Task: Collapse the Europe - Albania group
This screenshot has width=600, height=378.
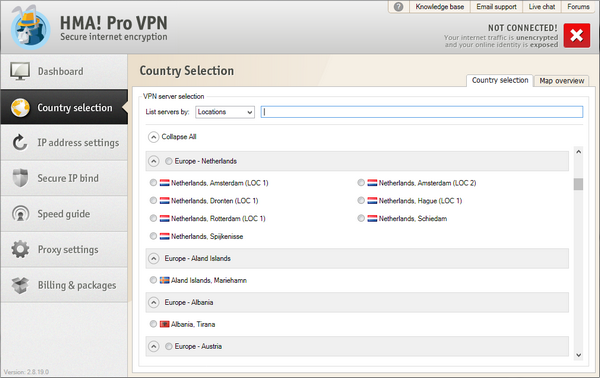Action: pos(153,303)
